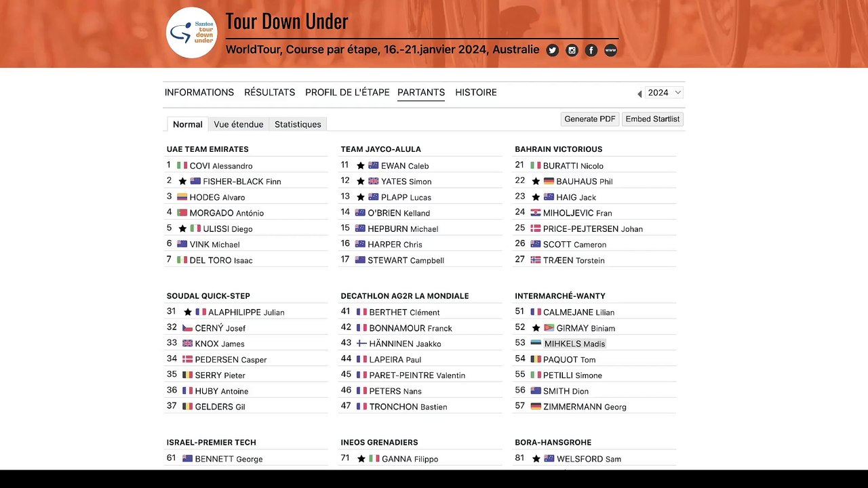Click the star icon next to GIRMAY Biniam
868x488 pixels.
(x=536, y=328)
